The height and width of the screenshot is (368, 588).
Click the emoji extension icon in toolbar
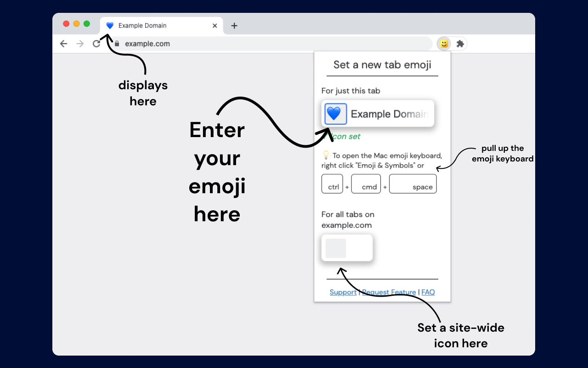point(444,43)
